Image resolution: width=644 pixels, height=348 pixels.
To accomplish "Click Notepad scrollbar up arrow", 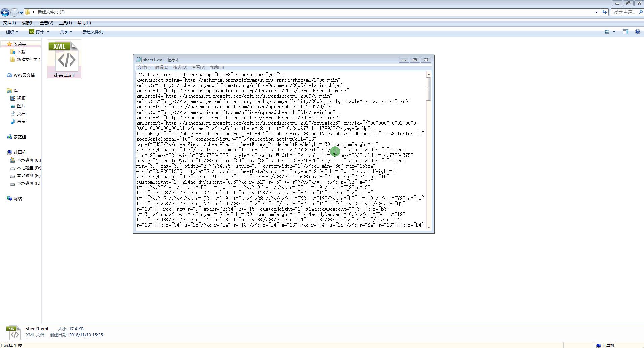I will pyautogui.click(x=429, y=74).
